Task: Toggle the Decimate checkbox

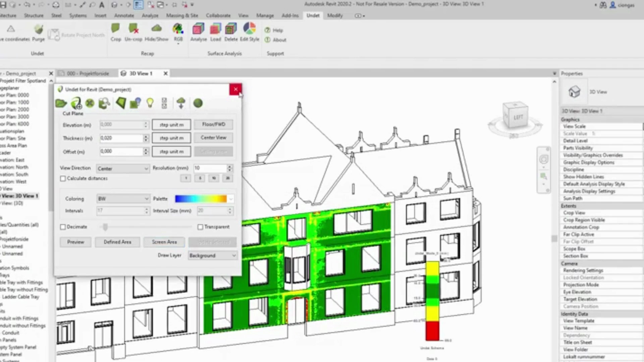Action: pos(63,227)
